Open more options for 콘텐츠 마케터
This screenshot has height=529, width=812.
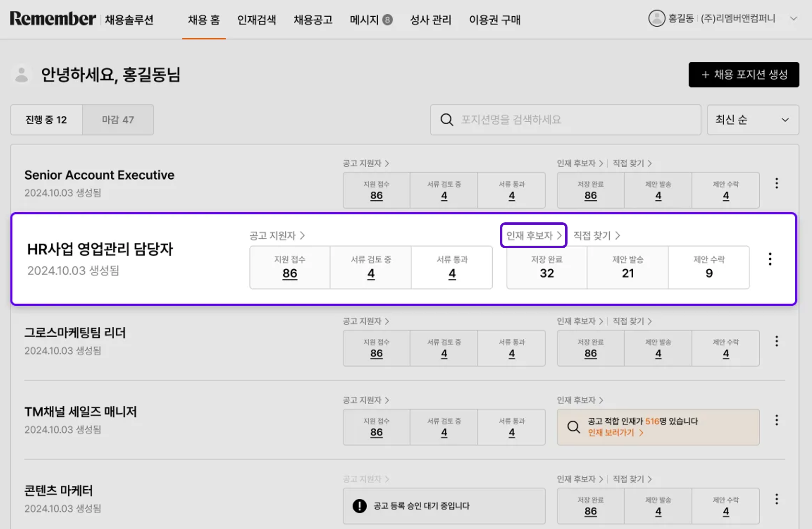click(777, 499)
